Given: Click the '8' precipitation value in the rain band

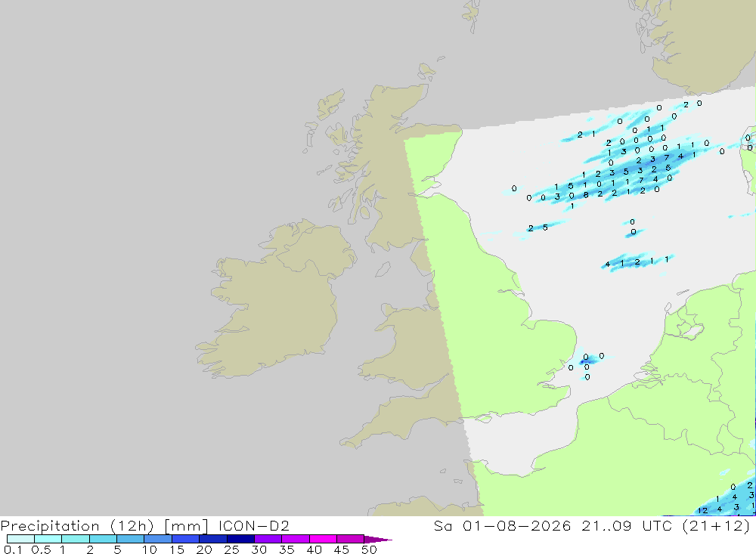Looking at the screenshot, I should pyautogui.click(x=586, y=195).
